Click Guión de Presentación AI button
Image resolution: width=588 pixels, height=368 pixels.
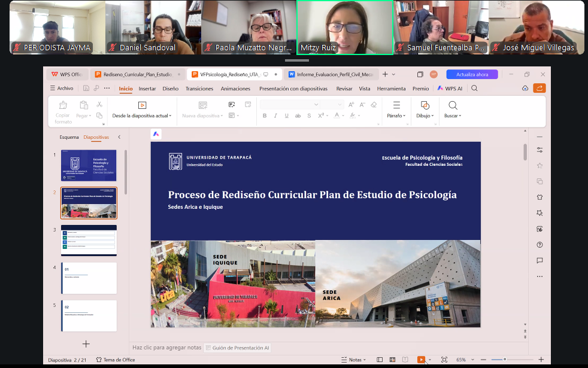pyautogui.click(x=237, y=348)
